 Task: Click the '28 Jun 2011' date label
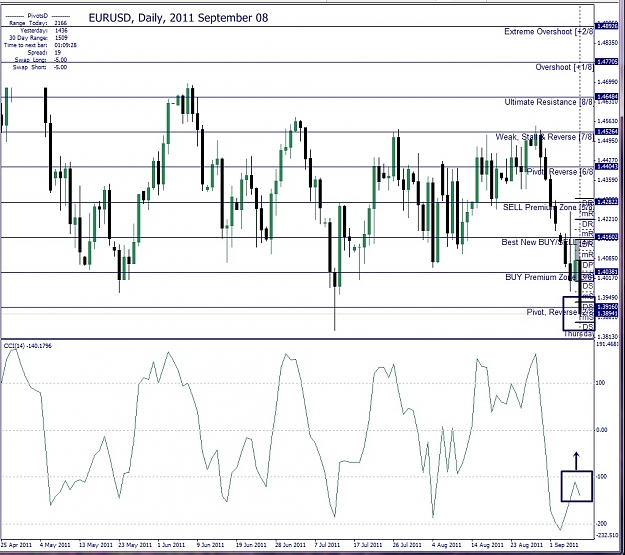point(290,545)
